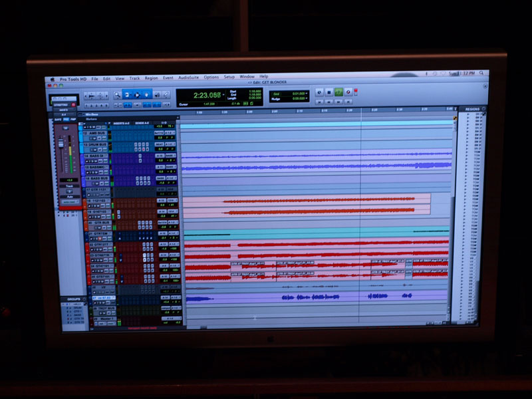Image resolution: width=532 pixels, height=399 pixels.
Task: Open the Region menu
Action: tap(152, 78)
